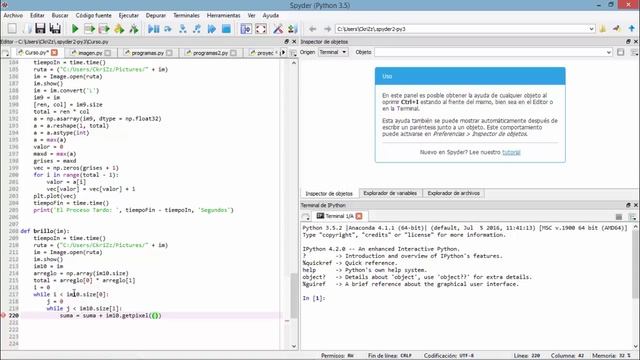Run cell and advance to the next one

(x=104, y=29)
